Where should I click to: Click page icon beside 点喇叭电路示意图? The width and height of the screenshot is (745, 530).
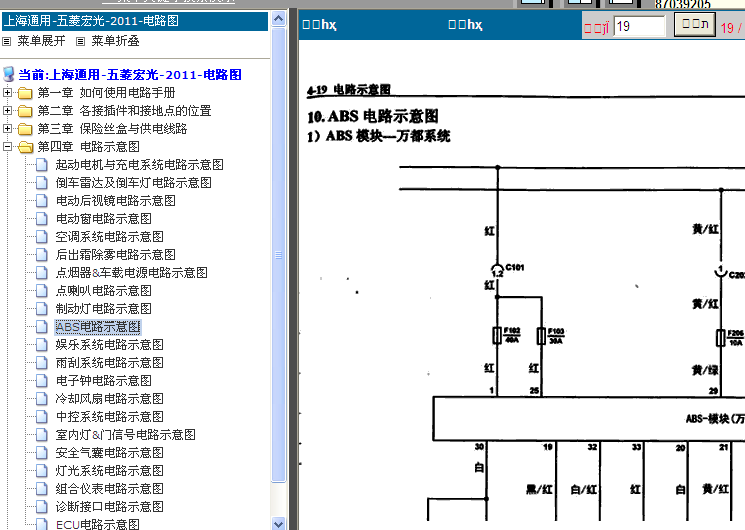(x=42, y=291)
